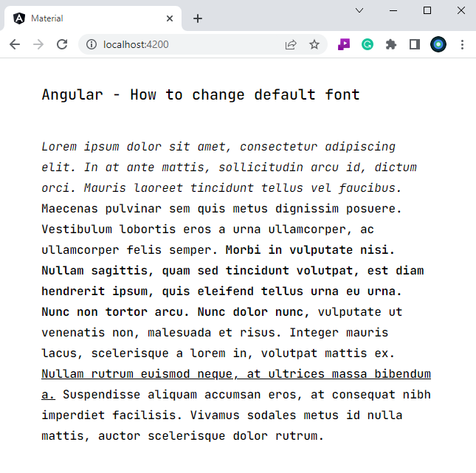Click the browser forward arrow
Screen dimensions: 476x473
(x=38, y=44)
